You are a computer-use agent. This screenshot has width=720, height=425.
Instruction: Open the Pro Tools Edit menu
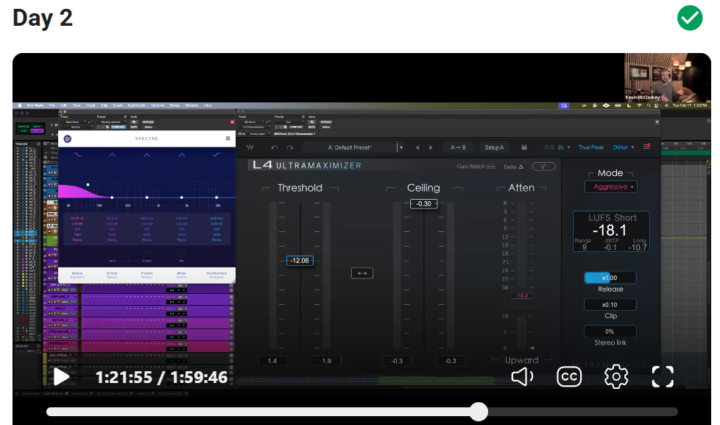(64, 106)
